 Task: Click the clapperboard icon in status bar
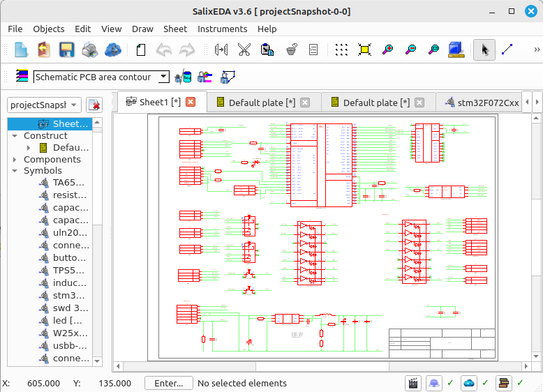coord(412,383)
